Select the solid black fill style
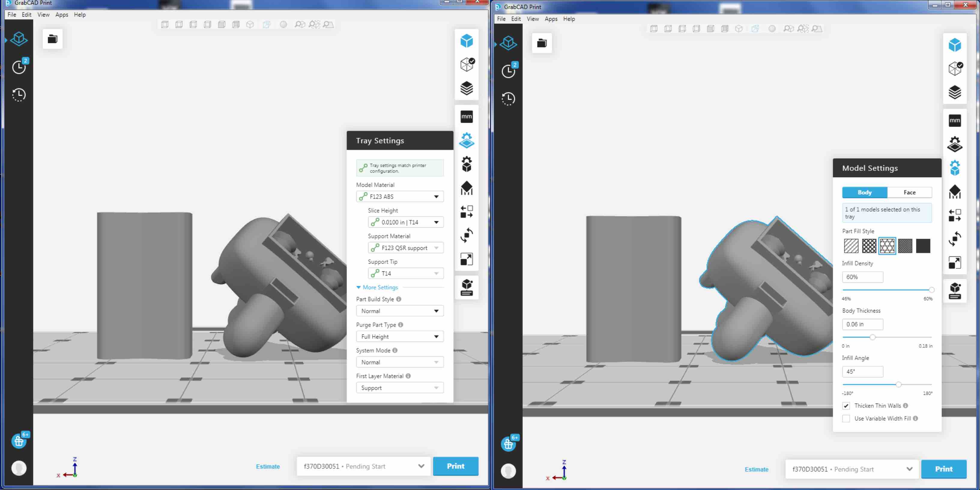 click(923, 246)
